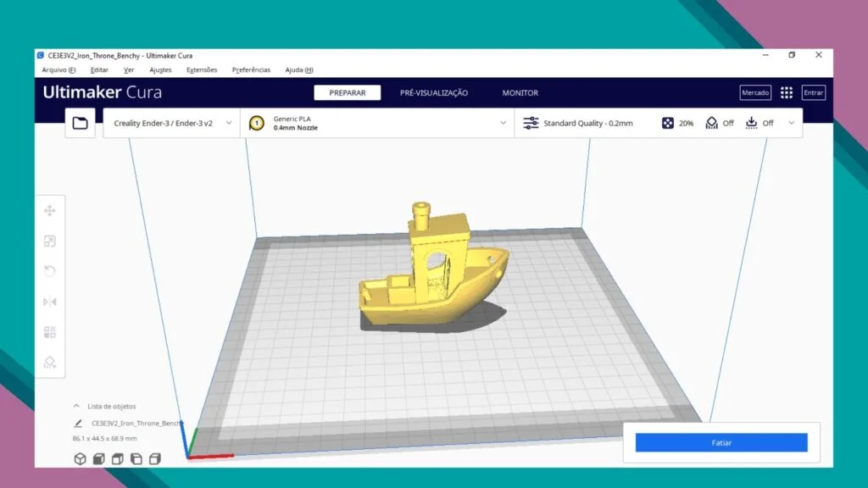Viewport: 868px width, 488px height.
Task: Collapse the Lista de objetos list
Action: (x=76, y=406)
